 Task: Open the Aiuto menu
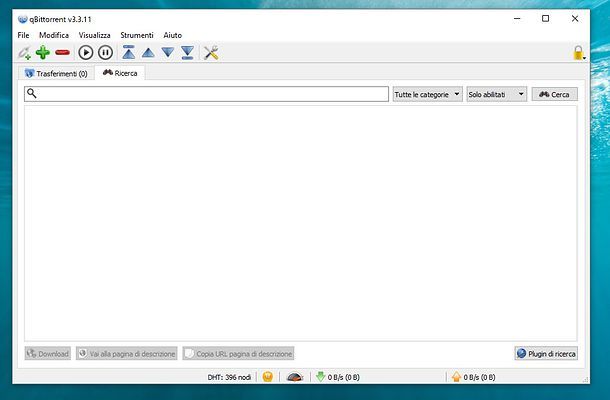(x=173, y=35)
